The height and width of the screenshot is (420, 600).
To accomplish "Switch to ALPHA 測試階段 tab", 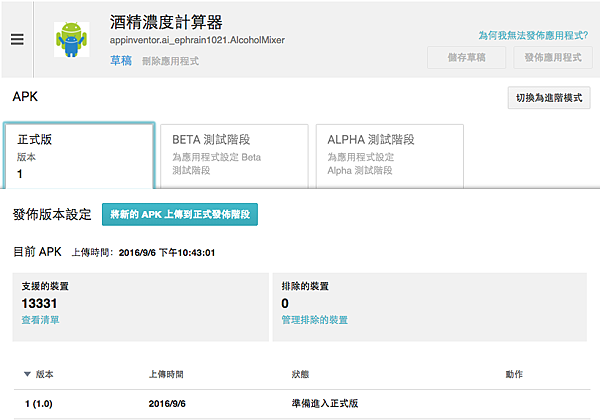I will click(388, 154).
